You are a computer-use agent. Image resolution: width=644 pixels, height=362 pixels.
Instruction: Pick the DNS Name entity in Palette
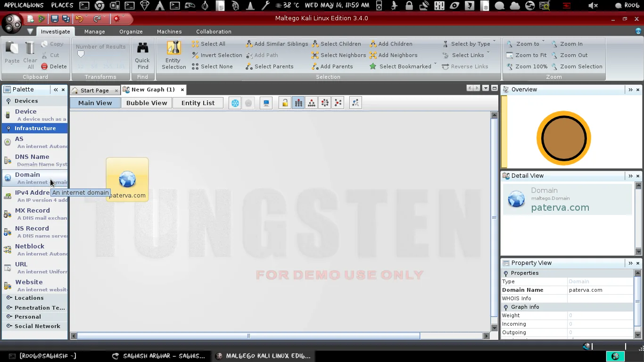click(x=34, y=160)
